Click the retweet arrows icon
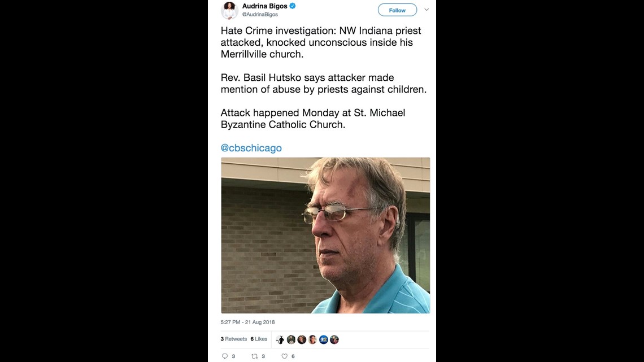 click(x=255, y=356)
